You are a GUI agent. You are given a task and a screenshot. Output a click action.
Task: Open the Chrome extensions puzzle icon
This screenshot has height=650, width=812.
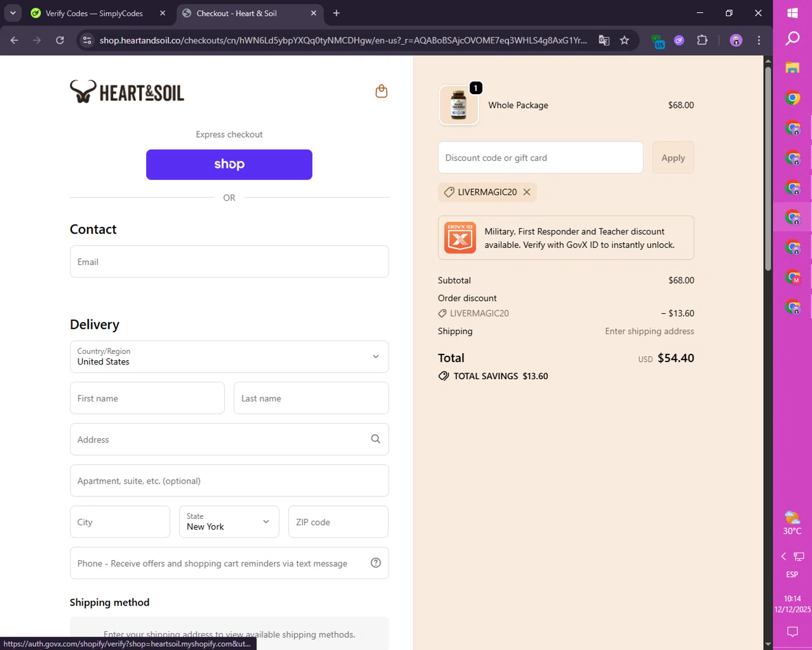click(x=702, y=40)
